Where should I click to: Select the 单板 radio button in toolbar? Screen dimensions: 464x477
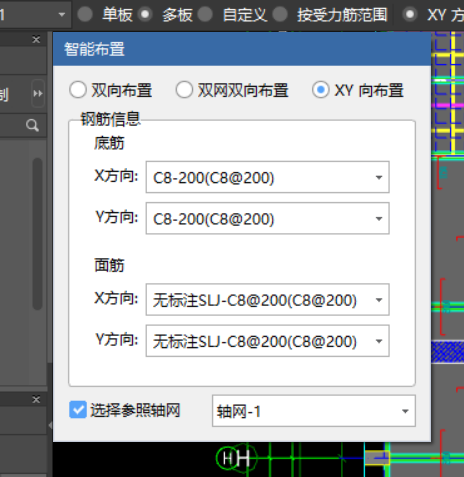pos(85,15)
